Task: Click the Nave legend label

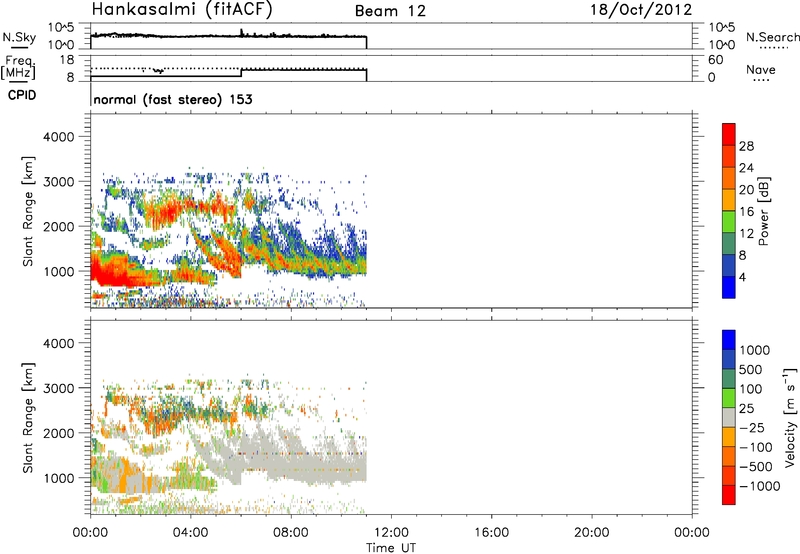Action: pos(761,69)
